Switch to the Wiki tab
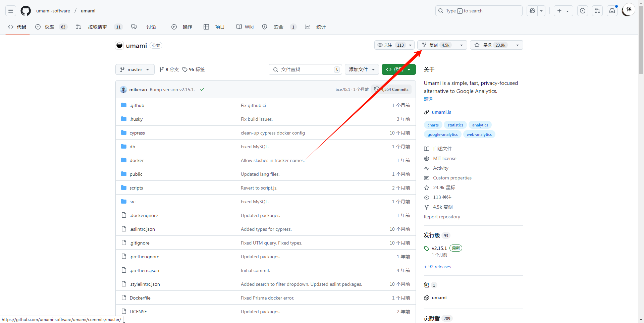The width and height of the screenshot is (644, 323). [x=245, y=27]
